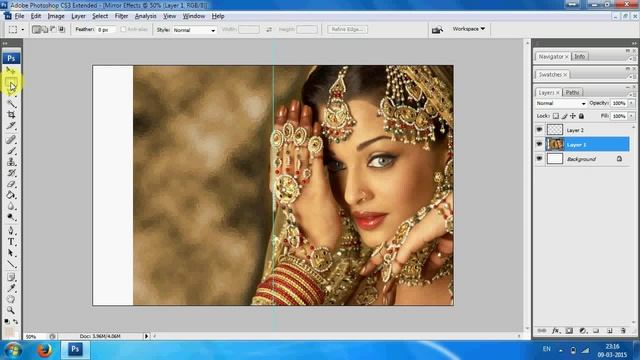Screen dimensions: 640x360
Task: Open the Filter menu
Action: click(121, 16)
